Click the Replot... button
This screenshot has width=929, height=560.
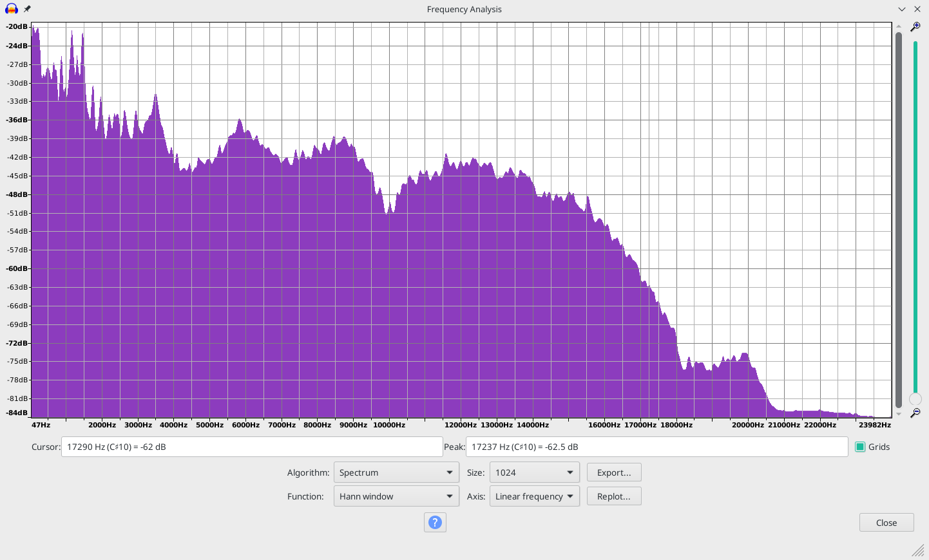coord(614,496)
